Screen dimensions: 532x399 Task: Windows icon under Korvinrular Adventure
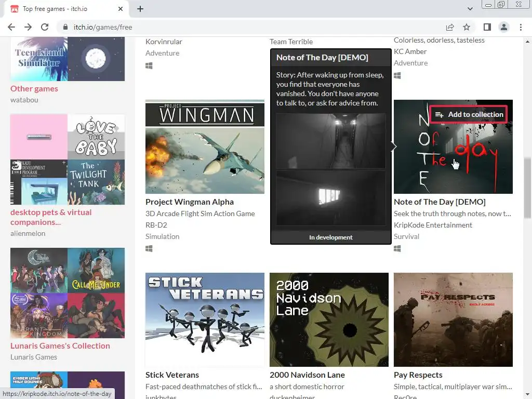click(149, 65)
